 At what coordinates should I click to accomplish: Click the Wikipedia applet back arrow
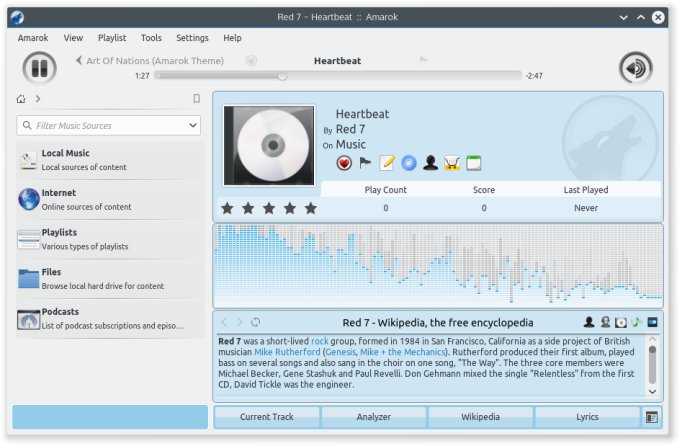coord(224,322)
